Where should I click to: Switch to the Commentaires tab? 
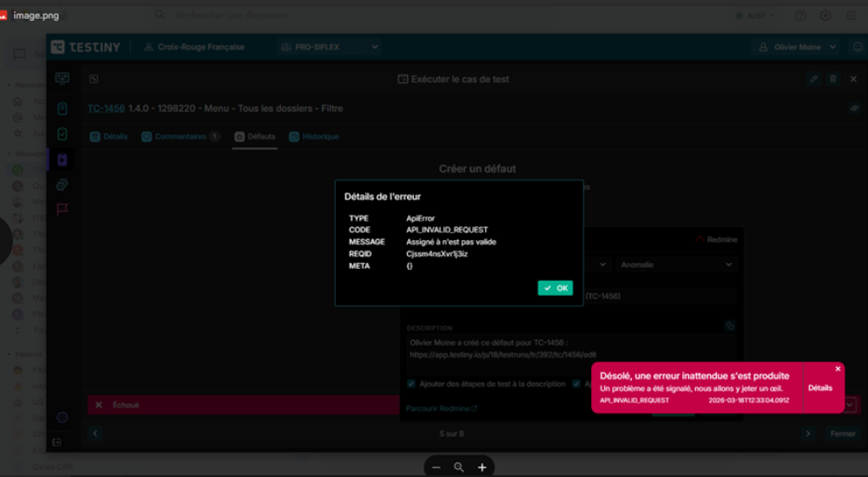tap(181, 137)
